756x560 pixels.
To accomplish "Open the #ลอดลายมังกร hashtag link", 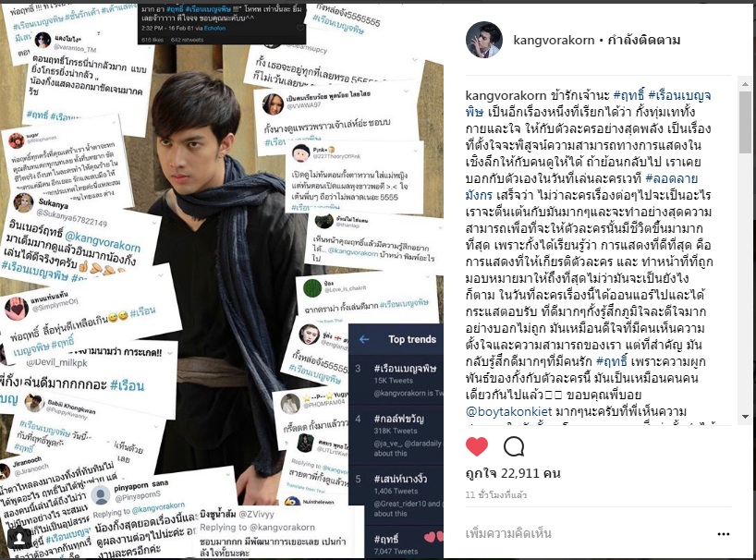I will (x=581, y=187).
